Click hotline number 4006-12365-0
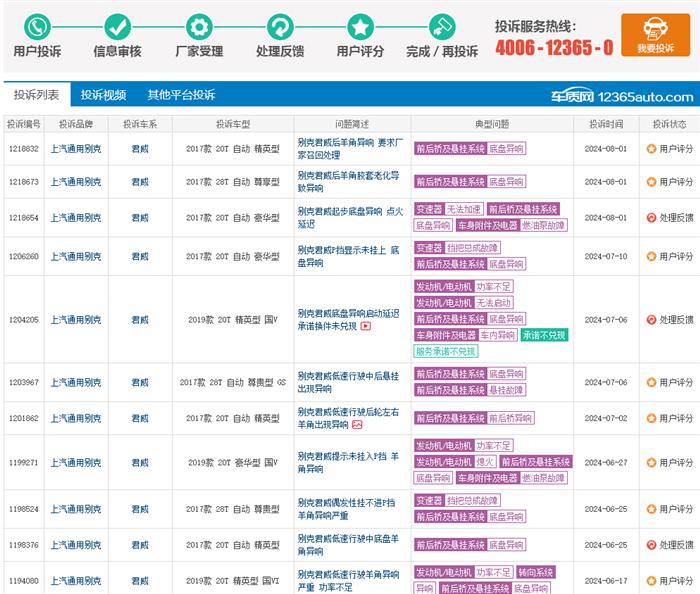The width and height of the screenshot is (700, 594). tap(554, 47)
